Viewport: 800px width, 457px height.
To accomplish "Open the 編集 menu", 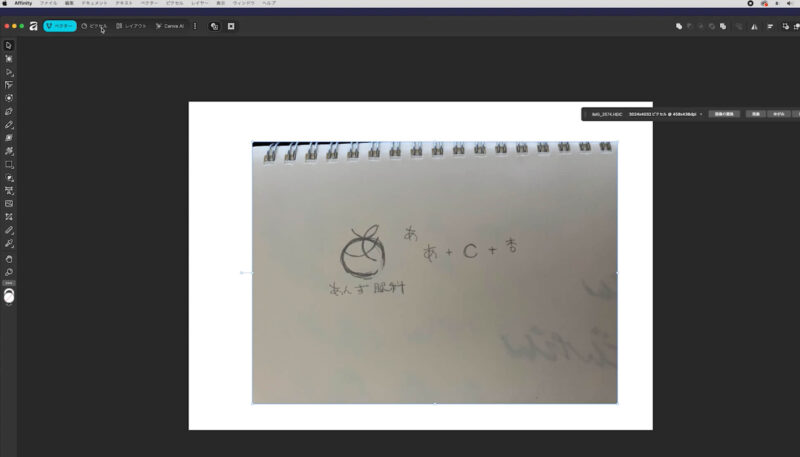I will tap(69, 3).
